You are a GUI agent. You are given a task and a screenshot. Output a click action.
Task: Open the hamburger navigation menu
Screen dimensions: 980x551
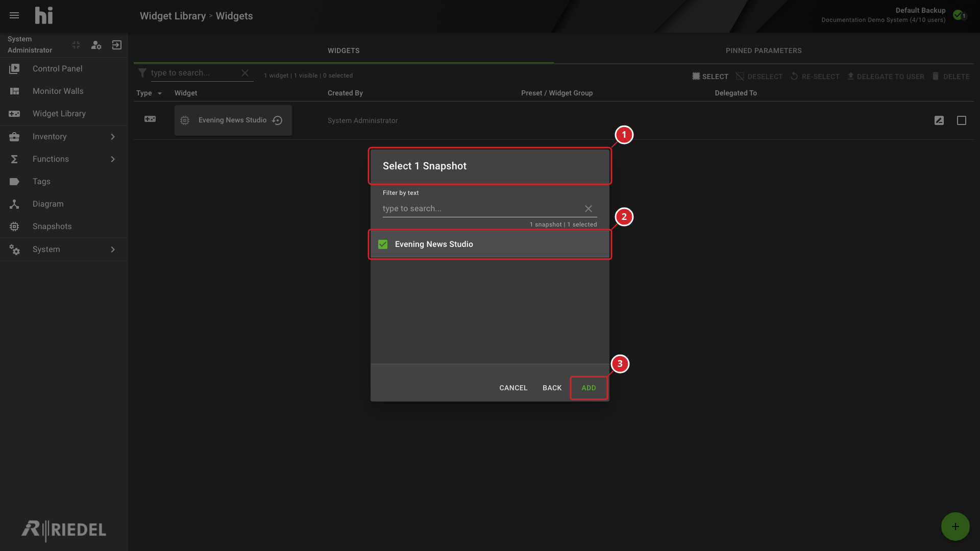click(14, 15)
